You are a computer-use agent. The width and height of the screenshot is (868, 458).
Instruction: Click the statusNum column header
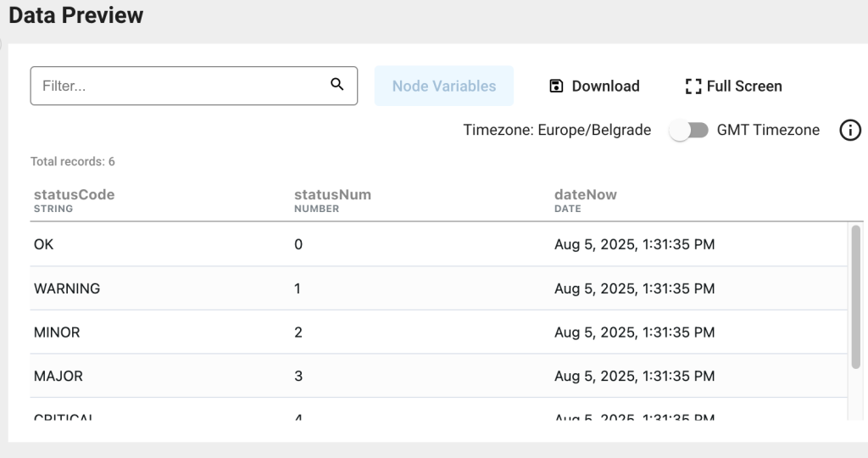coord(332,194)
